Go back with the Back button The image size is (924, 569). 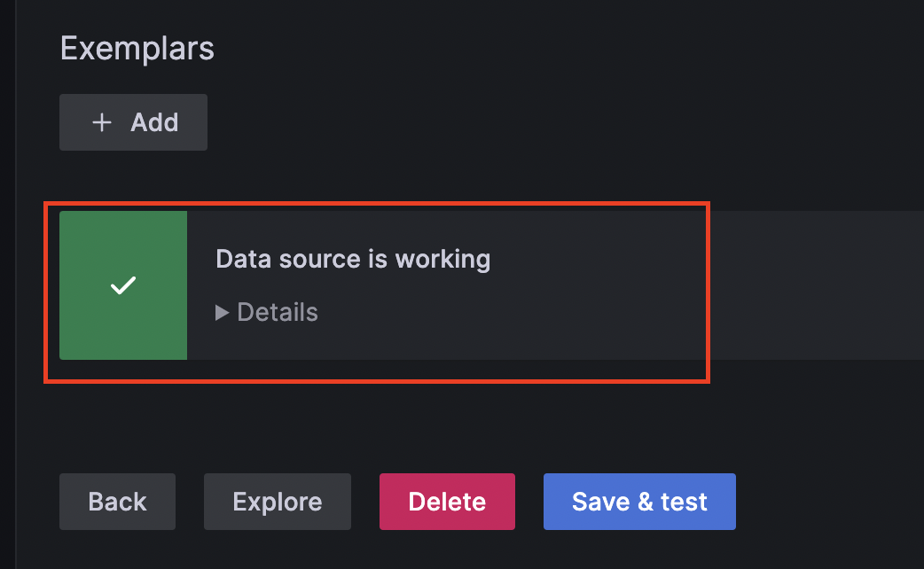coord(117,502)
